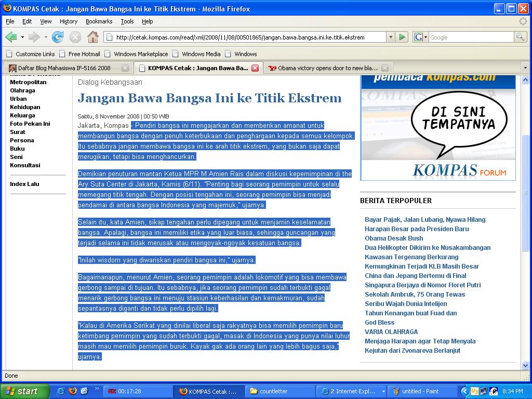Open the Kehidupan section link
This screenshot has width=532, height=399.
click(25, 107)
